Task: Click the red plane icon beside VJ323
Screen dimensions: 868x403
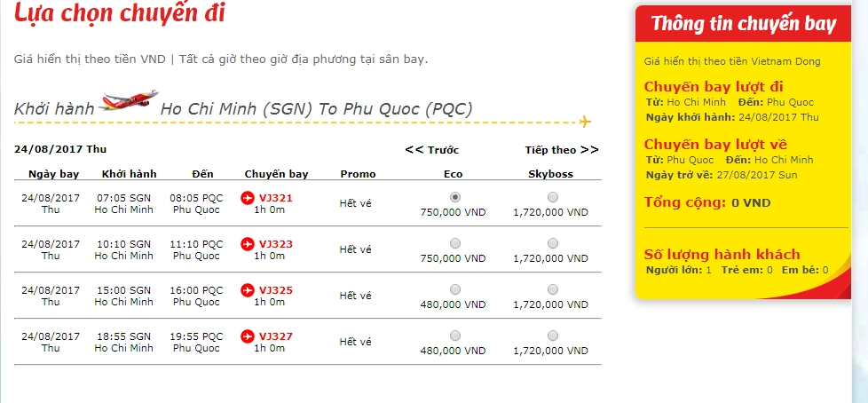Action: click(248, 243)
